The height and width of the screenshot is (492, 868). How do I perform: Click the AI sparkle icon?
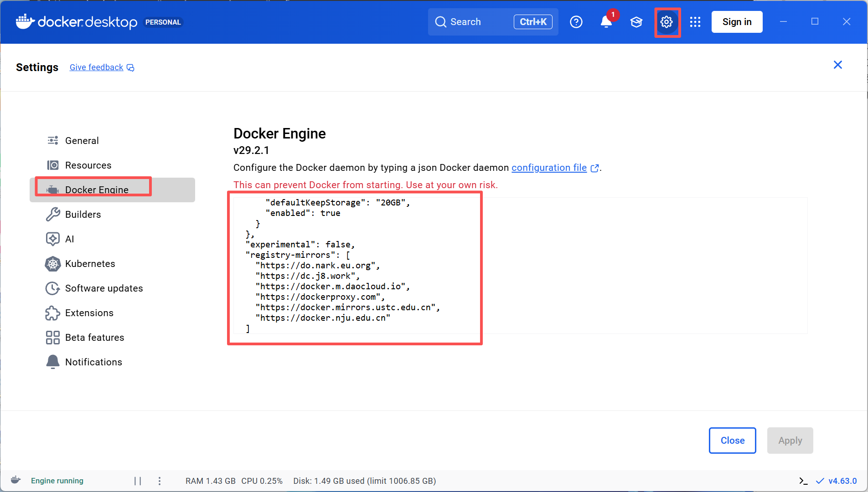click(53, 239)
